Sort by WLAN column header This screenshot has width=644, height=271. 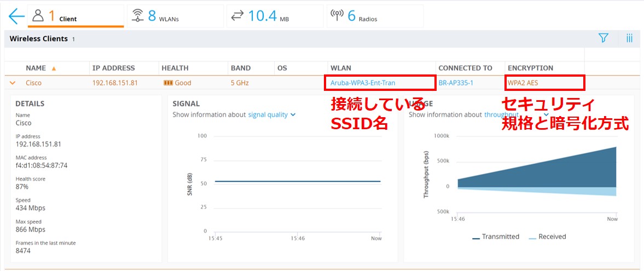[340, 68]
